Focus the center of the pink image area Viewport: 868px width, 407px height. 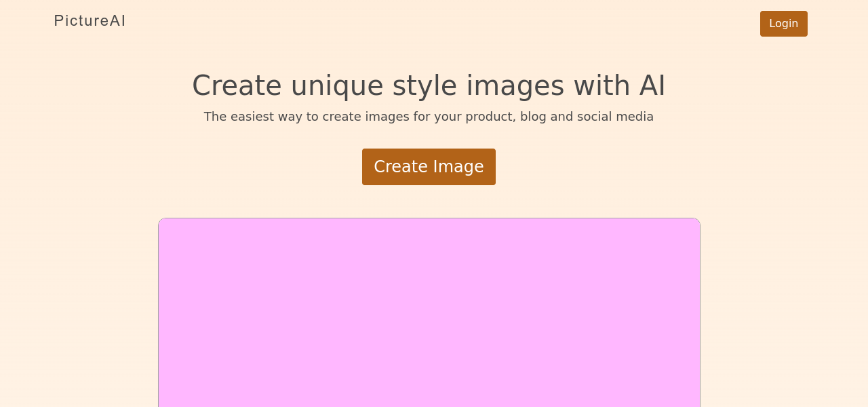coord(429,313)
